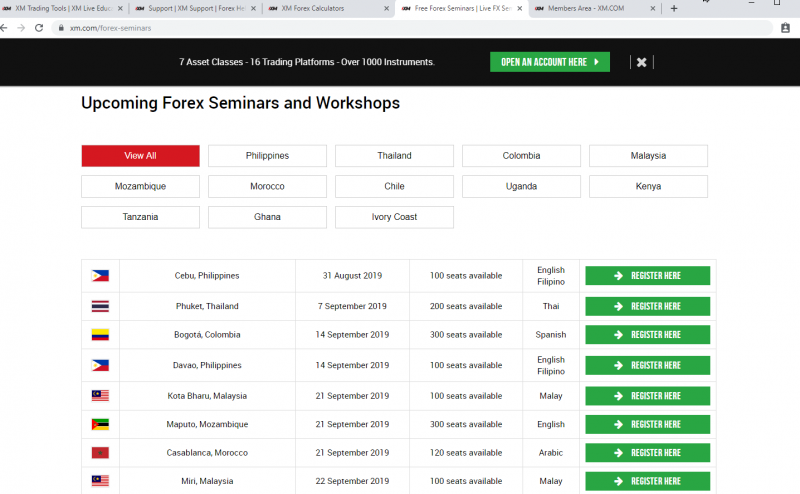The height and width of the screenshot is (494, 800).
Task: Filter seminars by Chile
Action: click(x=394, y=186)
